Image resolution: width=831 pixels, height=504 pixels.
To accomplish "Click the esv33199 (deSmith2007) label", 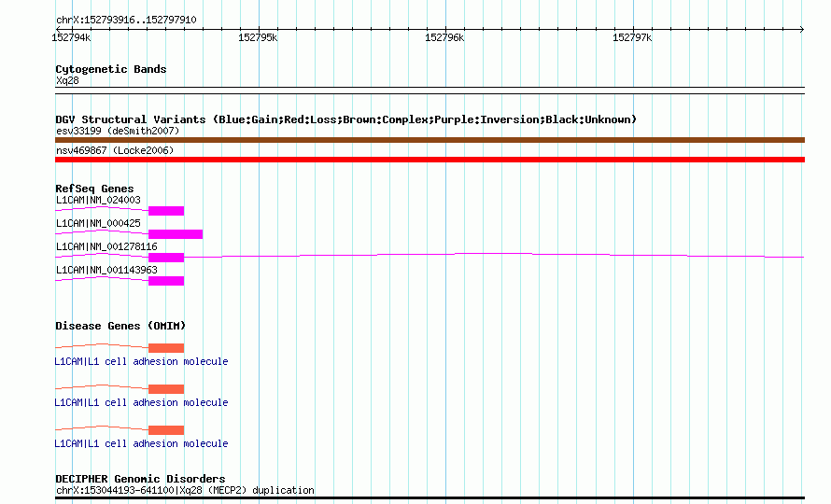I will [118, 131].
